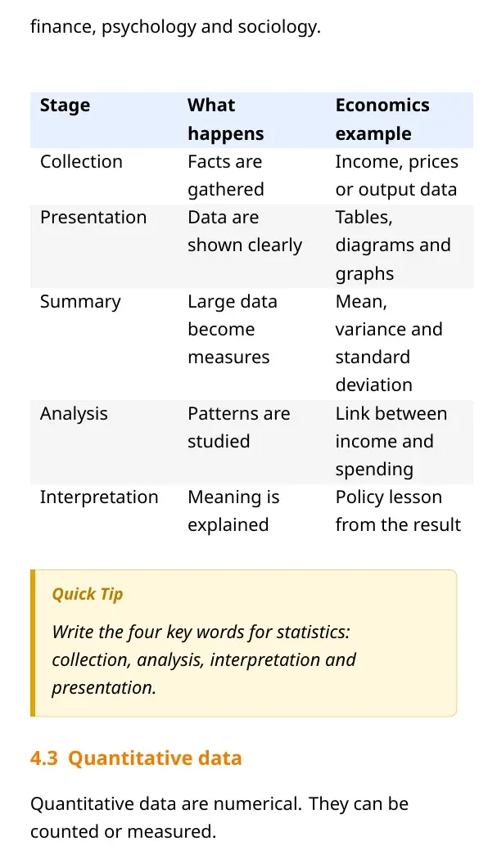Click the 'Meaning is explained' cell
The image size is (488, 868).
pos(252,511)
